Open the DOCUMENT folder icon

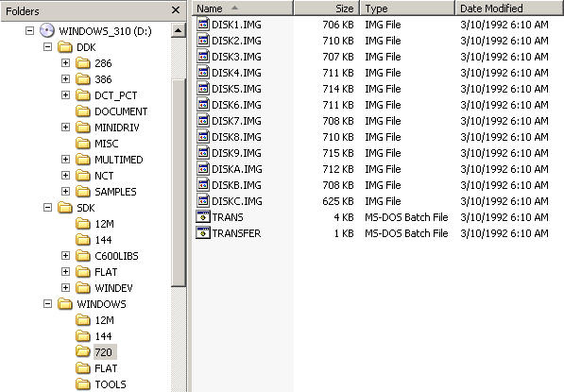click(83, 111)
